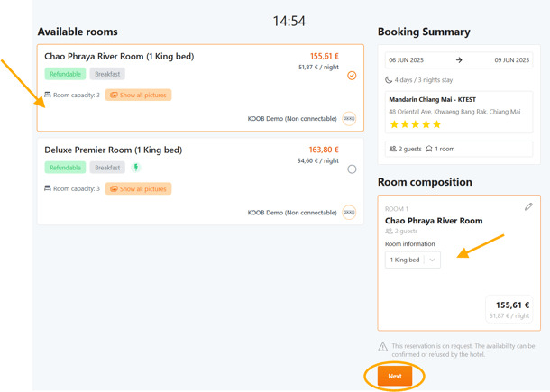
Task: Show all pictures for Chao Phraya River Room
Action: coord(138,95)
